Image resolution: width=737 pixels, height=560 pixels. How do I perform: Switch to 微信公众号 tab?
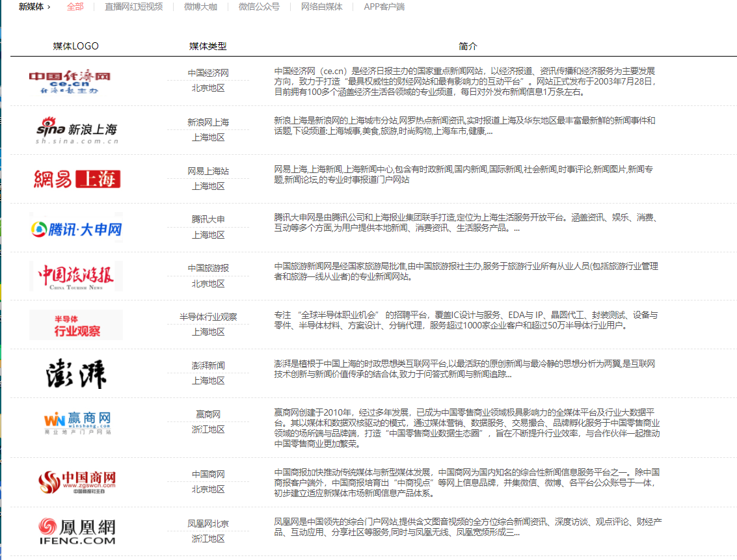click(x=259, y=7)
